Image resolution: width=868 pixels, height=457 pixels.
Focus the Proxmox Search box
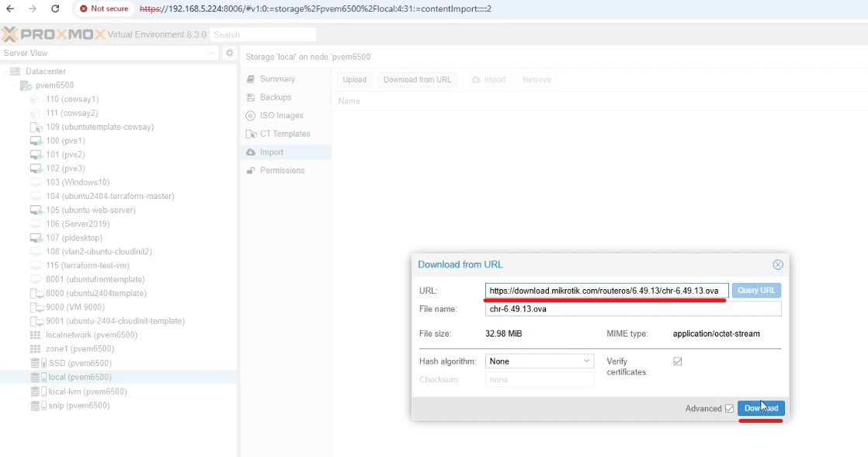tap(263, 34)
